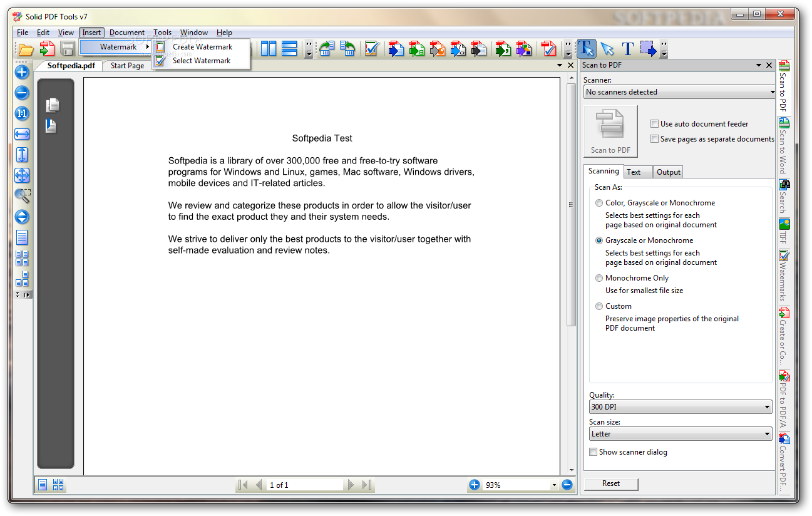Select the plain arrow pointer tool
This screenshot has height=516, width=812.
click(607, 48)
